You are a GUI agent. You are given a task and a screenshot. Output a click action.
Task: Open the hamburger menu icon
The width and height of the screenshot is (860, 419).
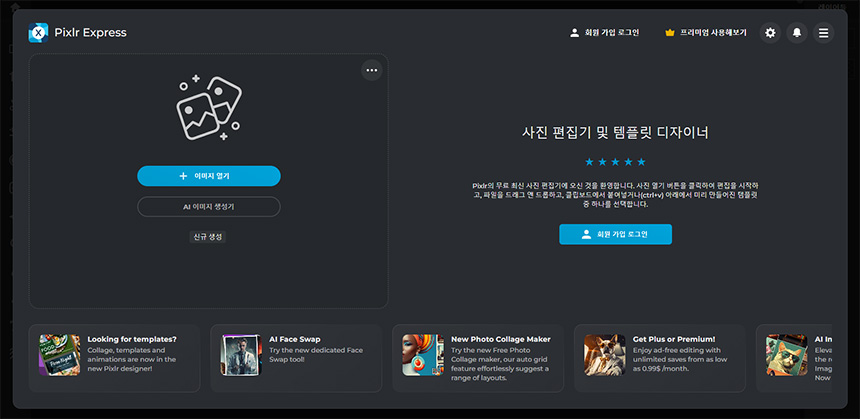click(x=823, y=33)
